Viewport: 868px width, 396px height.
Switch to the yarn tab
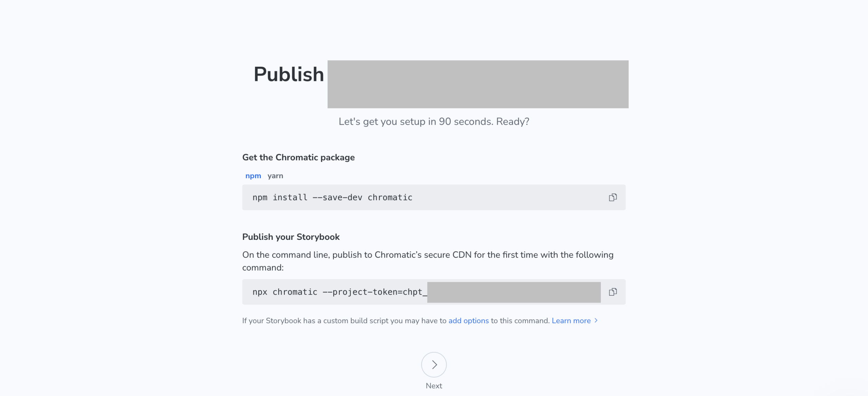[x=275, y=176]
